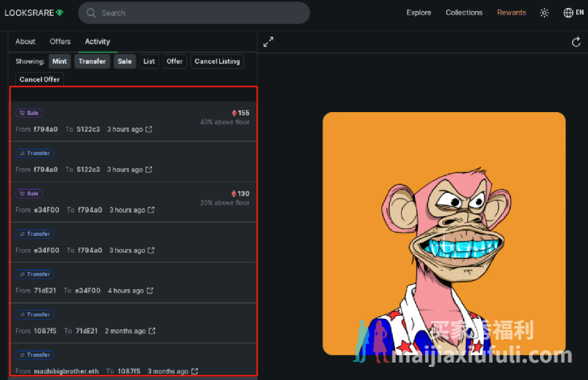The width and height of the screenshot is (588, 380).
Task: Open external link for machibigbrother.eth transfer
Action: (194, 371)
